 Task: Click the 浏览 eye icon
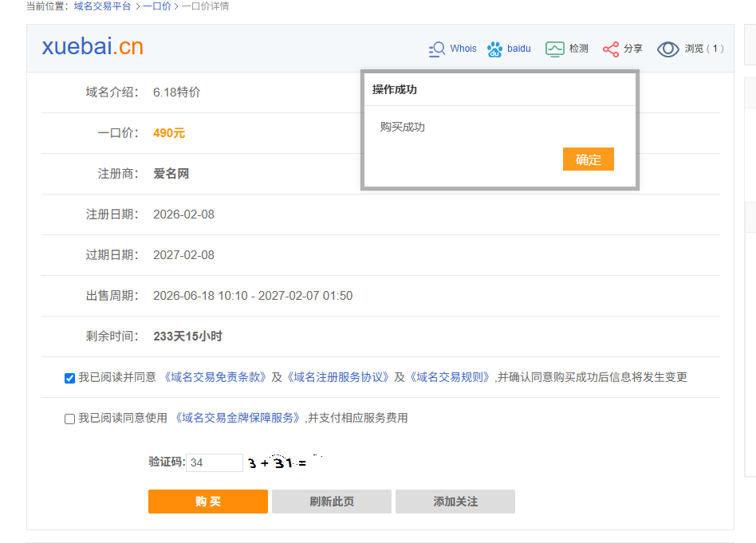coord(668,49)
